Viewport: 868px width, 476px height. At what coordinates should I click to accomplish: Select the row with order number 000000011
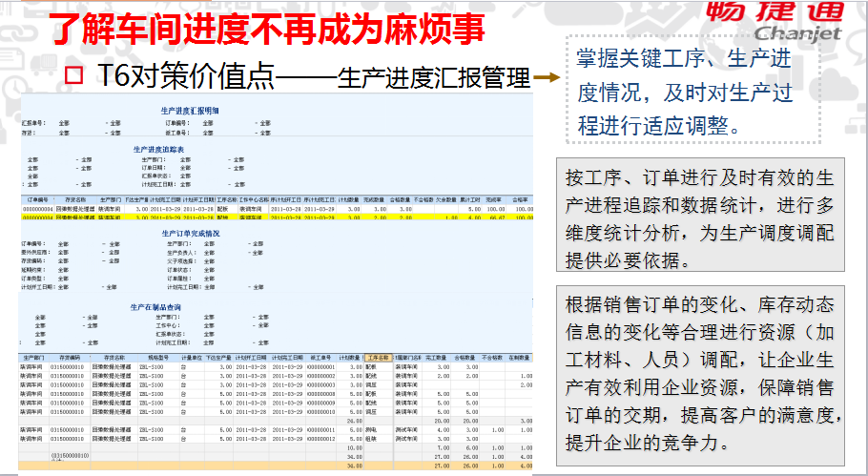(x=276, y=430)
